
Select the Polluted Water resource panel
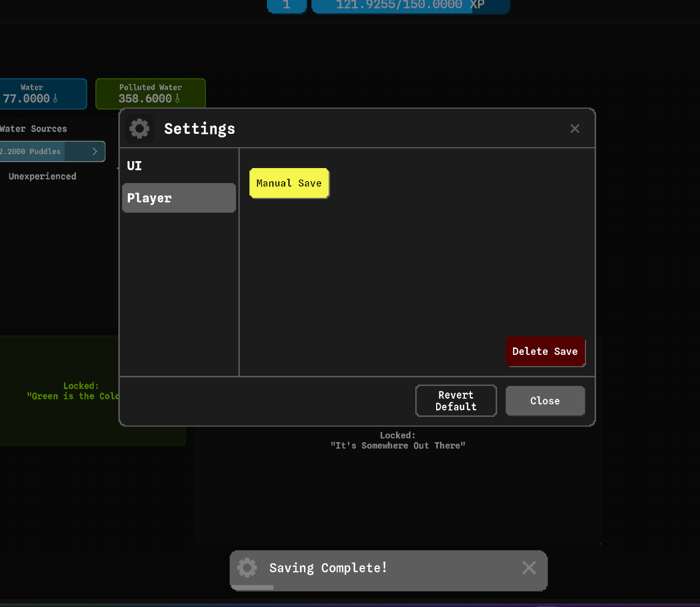[x=150, y=94]
